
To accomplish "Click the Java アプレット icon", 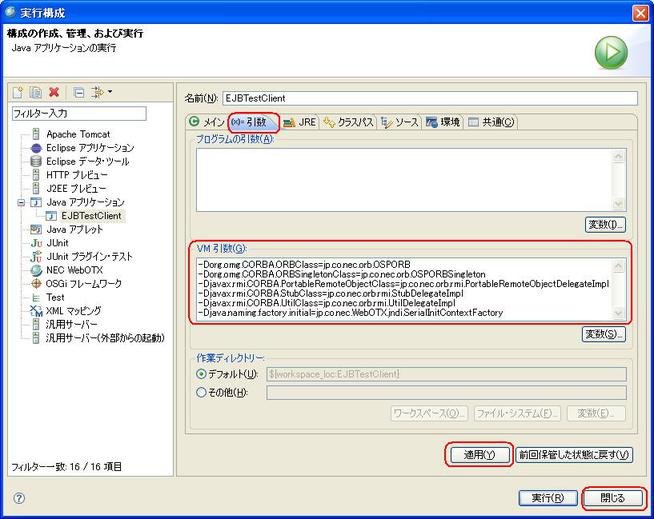I will 36,229.
